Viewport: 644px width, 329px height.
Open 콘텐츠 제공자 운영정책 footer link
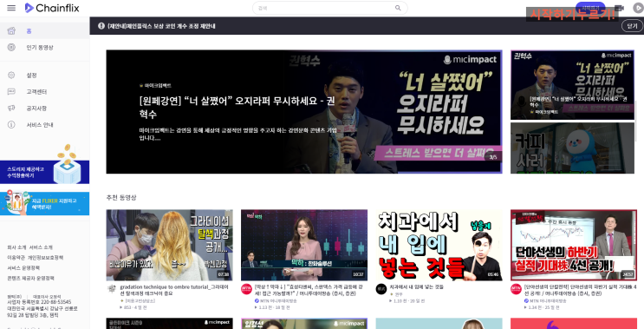pyautogui.click(x=30, y=278)
